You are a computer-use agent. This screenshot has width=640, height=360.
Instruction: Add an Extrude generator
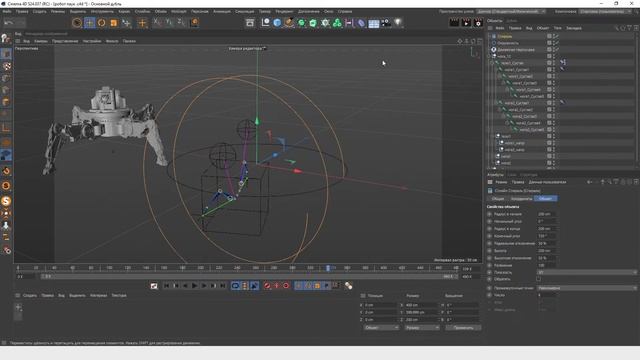pyautogui.click(x=313, y=23)
